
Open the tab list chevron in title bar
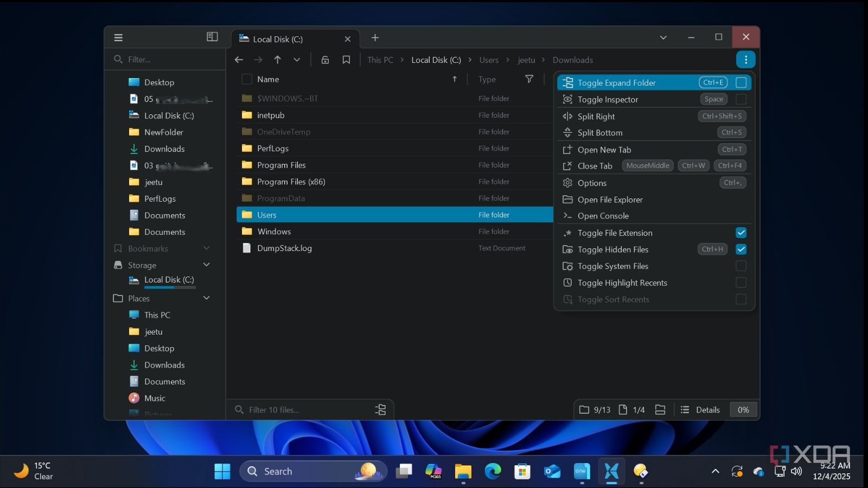pos(663,37)
